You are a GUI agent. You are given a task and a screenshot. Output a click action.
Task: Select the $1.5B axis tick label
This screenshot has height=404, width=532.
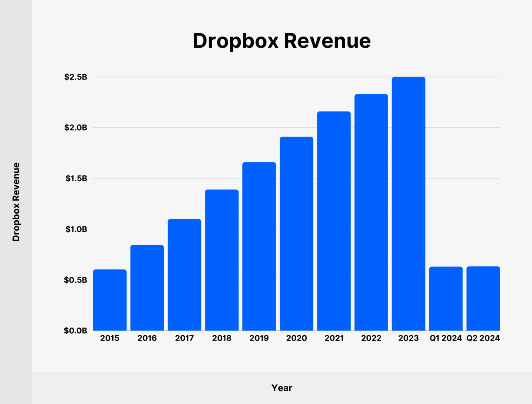point(76,178)
